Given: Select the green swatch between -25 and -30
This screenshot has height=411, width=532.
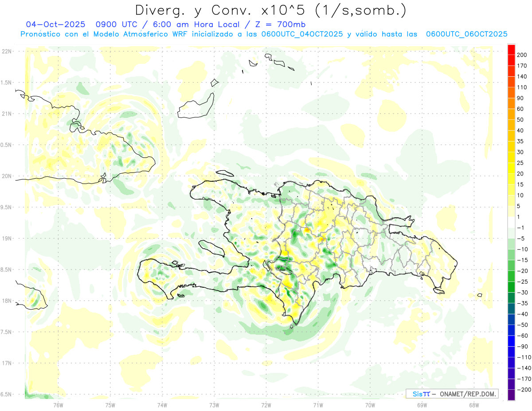Looking at the screenshot, I should 511,287.
